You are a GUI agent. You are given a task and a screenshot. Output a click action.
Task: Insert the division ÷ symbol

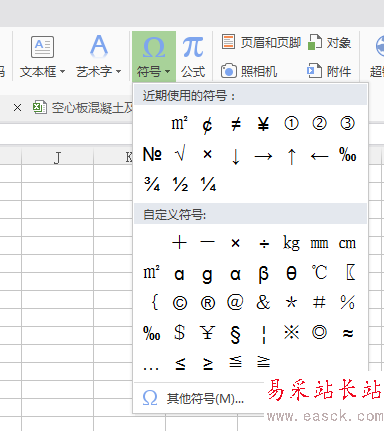pyautogui.click(x=264, y=244)
